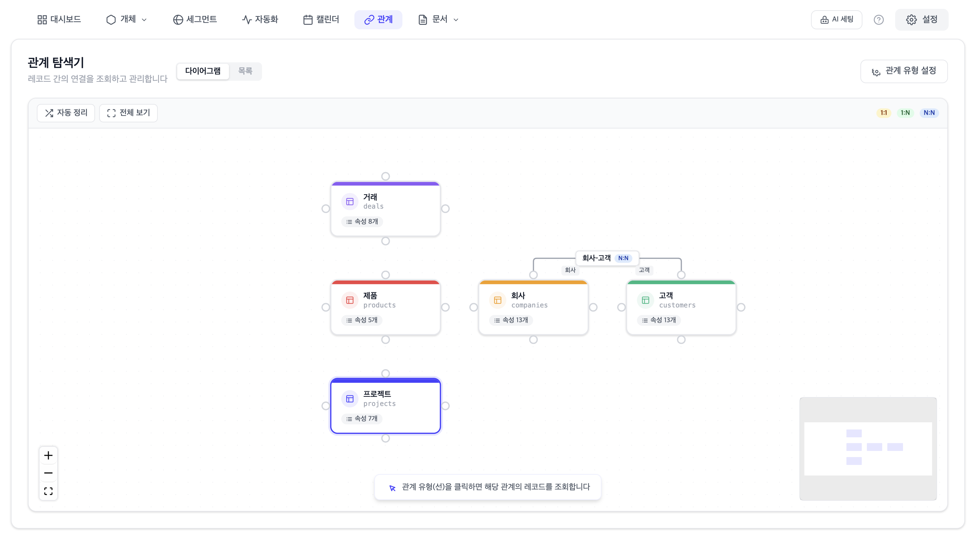Image resolution: width=980 pixels, height=544 pixels.
Task: Select the 회사 companies table icon
Action: 497,300
